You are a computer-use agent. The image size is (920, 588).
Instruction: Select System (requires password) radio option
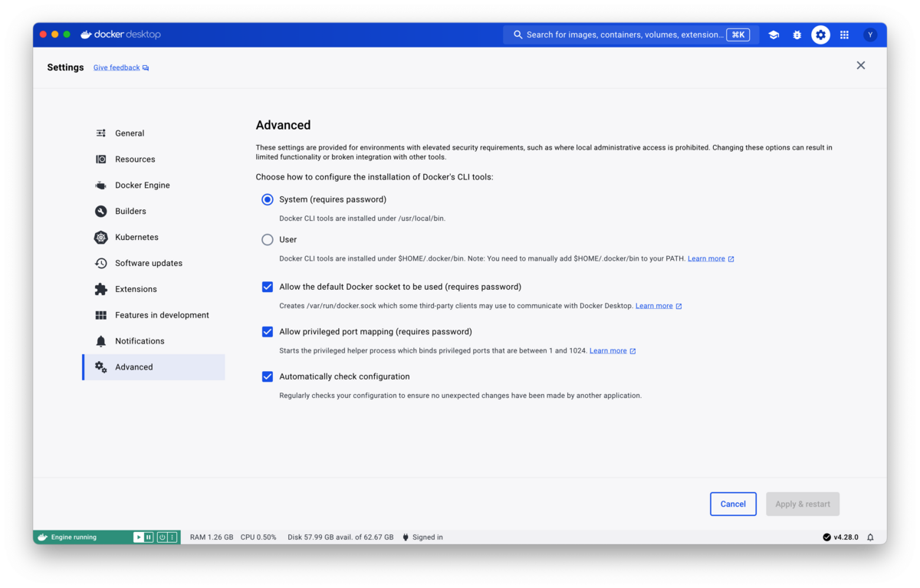[268, 199]
